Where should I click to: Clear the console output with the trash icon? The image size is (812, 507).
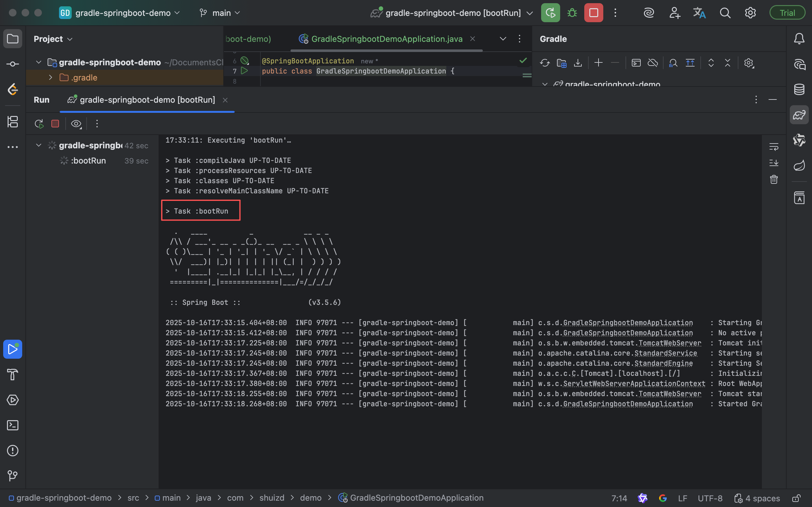click(774, 179)
